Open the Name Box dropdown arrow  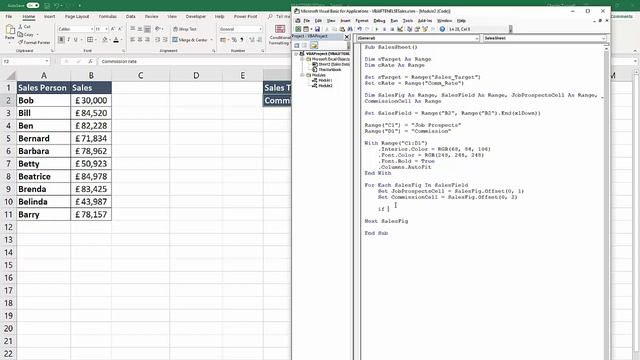pyautogui.click(x=47, y=61)
